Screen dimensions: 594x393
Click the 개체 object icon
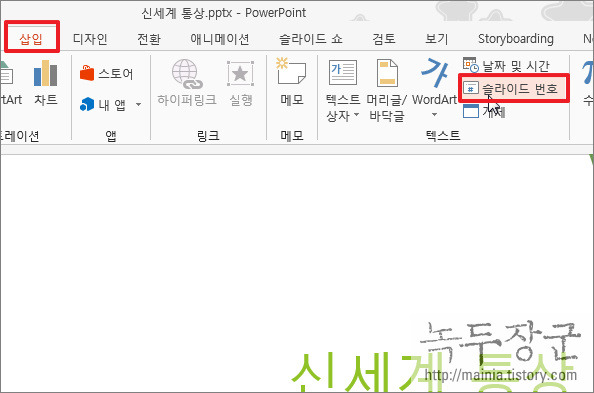(471, 111)
